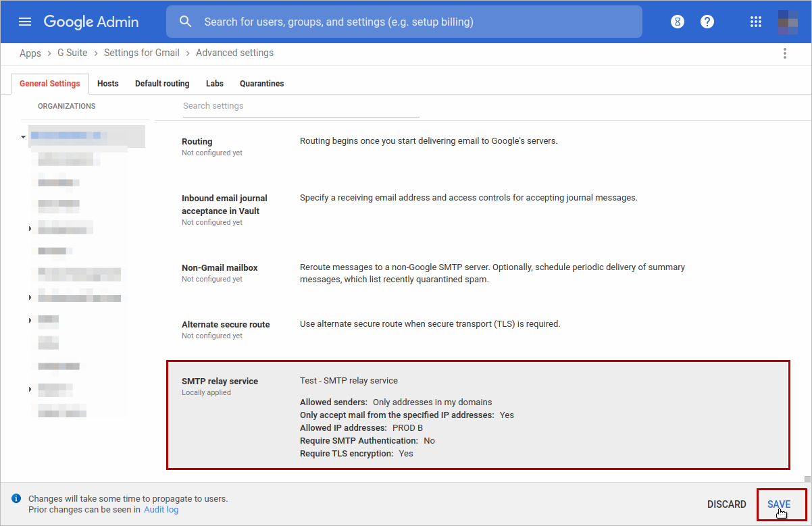This screenshot has height=526, width=812.
Task: Click the SAVE button
Action: pos(779,504)
